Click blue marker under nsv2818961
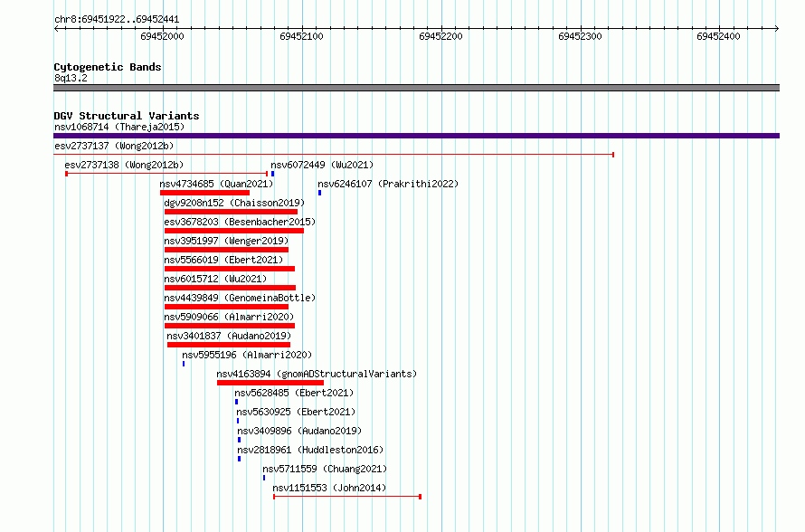Screen dimensions: 805x532 (239, 459)
